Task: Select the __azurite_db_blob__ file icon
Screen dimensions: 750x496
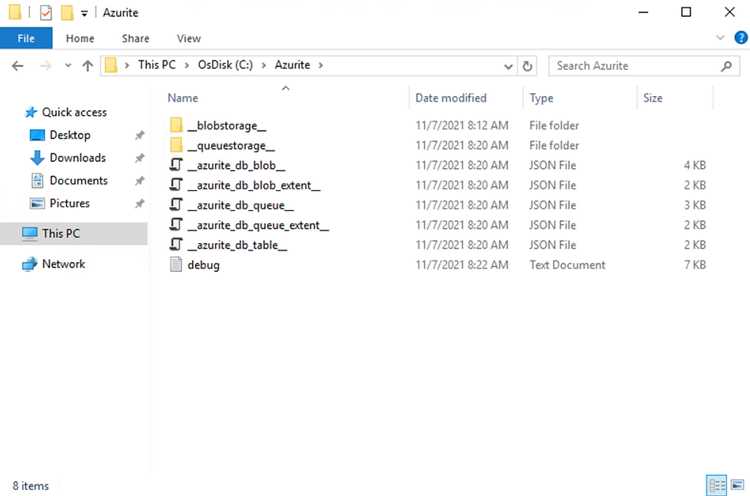Action: [176, 165]
